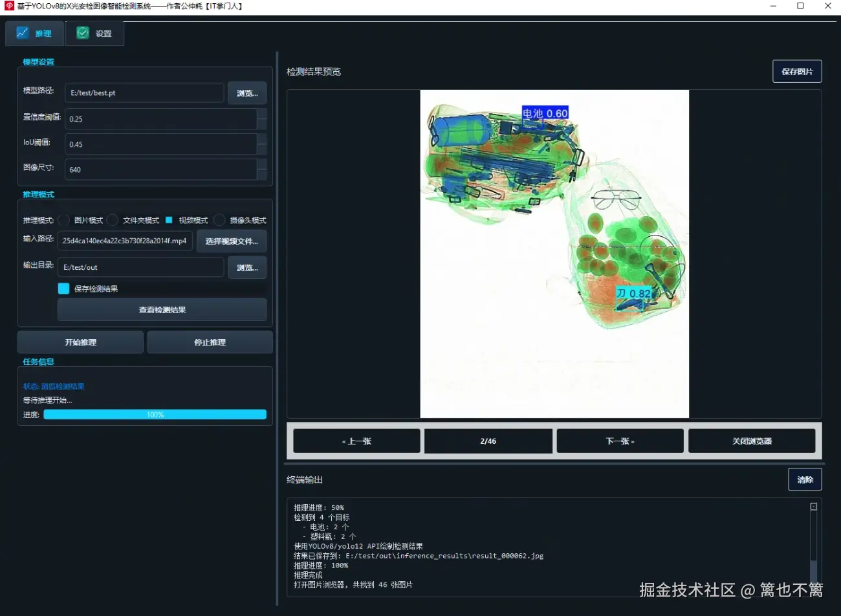Screen dimensions: 841x616
Task: Select 文件夹模式 radio button
Action: click(113, 220)
